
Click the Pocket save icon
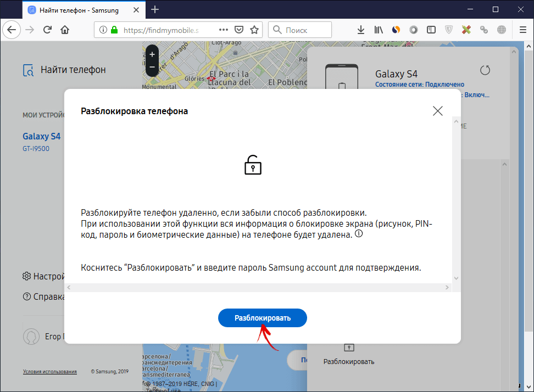click(239, 30)
